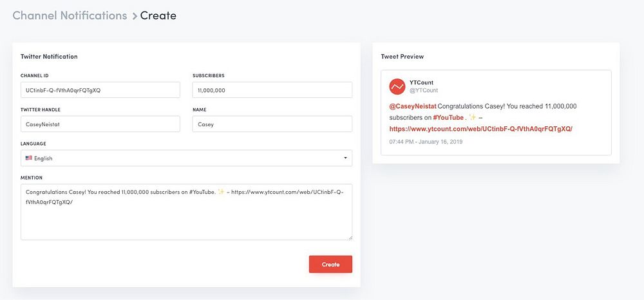This screenshot has height=300, width=644.
Task: Click the breadcrumb chevron separator arrow
Action: pos(134,16)
